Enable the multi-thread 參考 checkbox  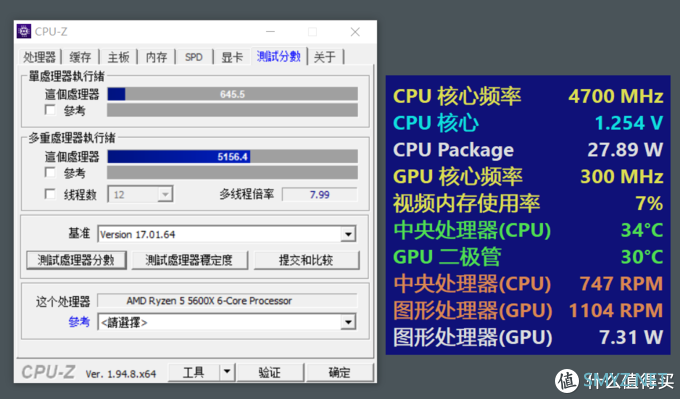point(50,173)
